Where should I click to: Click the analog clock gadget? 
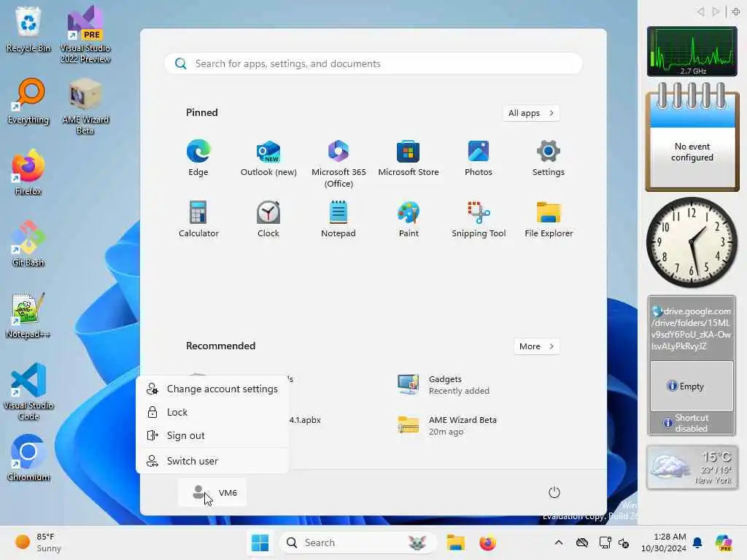pyautogui.click(x=692, y=242)
